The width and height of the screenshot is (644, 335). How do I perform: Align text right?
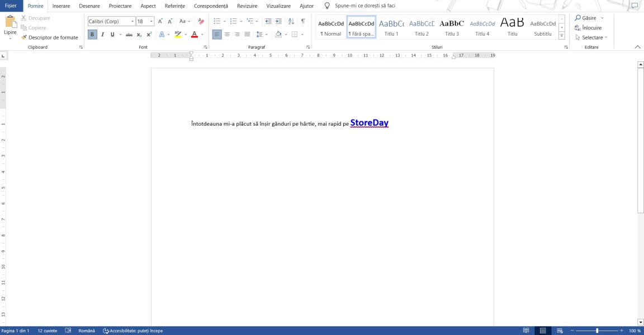(237, 35)
